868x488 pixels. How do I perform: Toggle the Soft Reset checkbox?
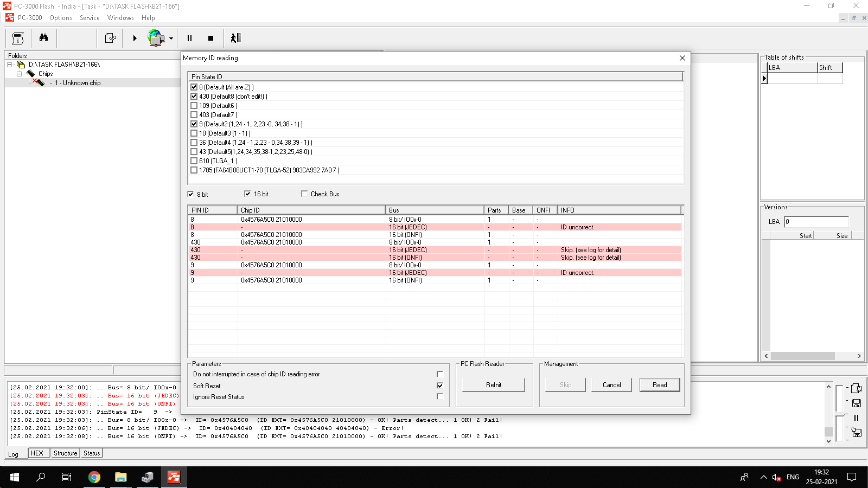click(440, 386)
